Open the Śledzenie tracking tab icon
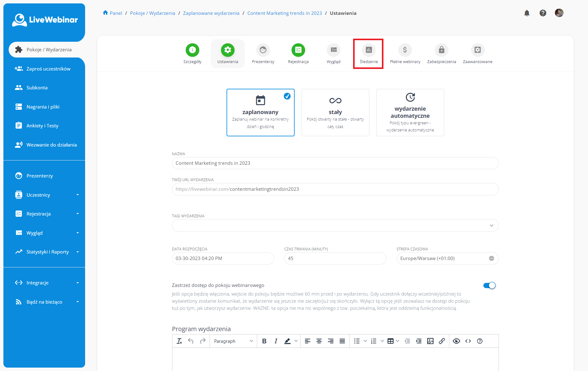The height and width of the screenshot is (371, 588). tap(369, 50)
